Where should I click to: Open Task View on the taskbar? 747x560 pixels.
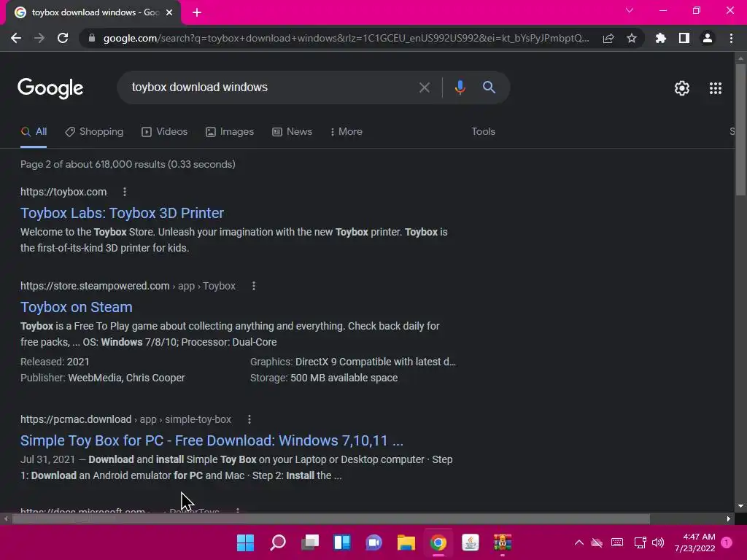[x=310, y=542]
